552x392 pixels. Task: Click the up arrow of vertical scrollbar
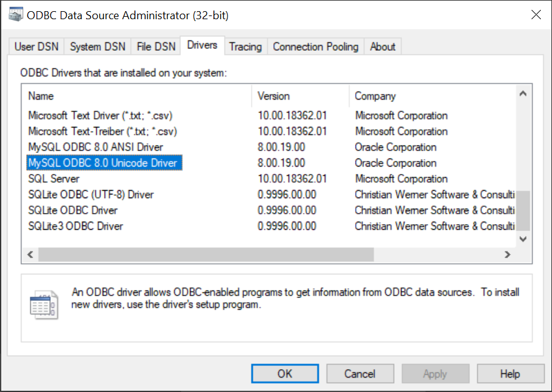[x=523, y=94]
